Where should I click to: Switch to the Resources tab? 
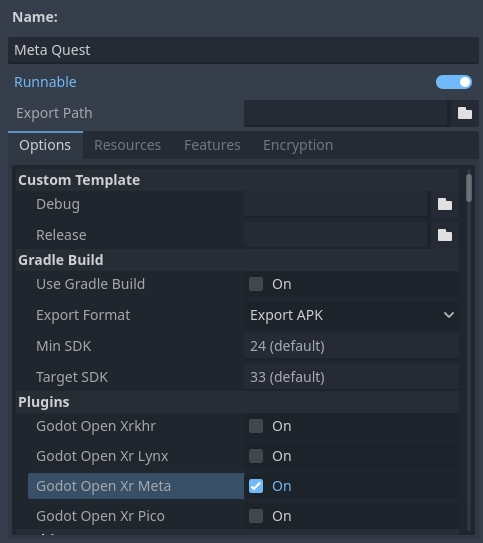[127, 145]
